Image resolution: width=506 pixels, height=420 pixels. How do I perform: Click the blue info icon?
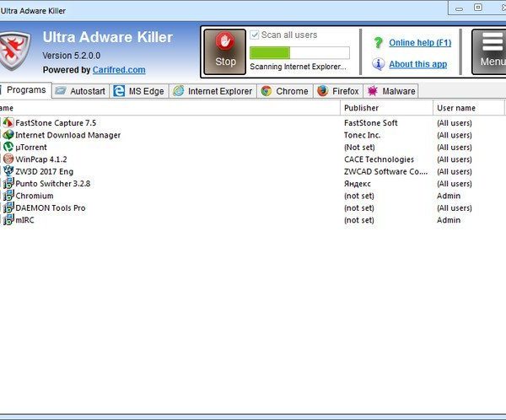[x=378, y=64]
